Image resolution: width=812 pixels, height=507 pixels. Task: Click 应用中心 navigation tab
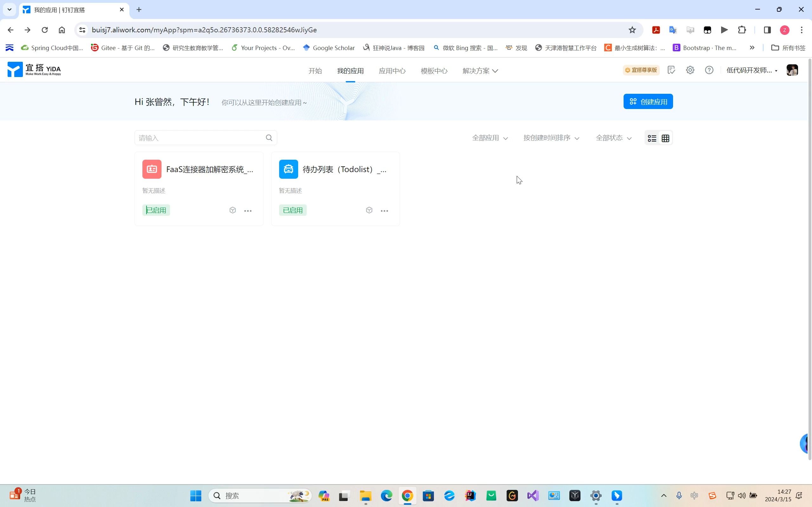click(x=392, y=70)
